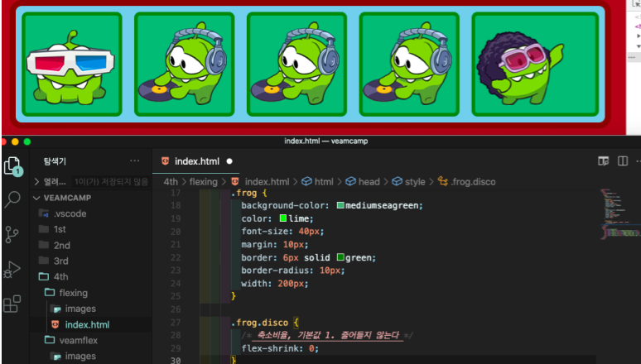
Task: Open the Run and Debug view
Action: pos(12,270)
